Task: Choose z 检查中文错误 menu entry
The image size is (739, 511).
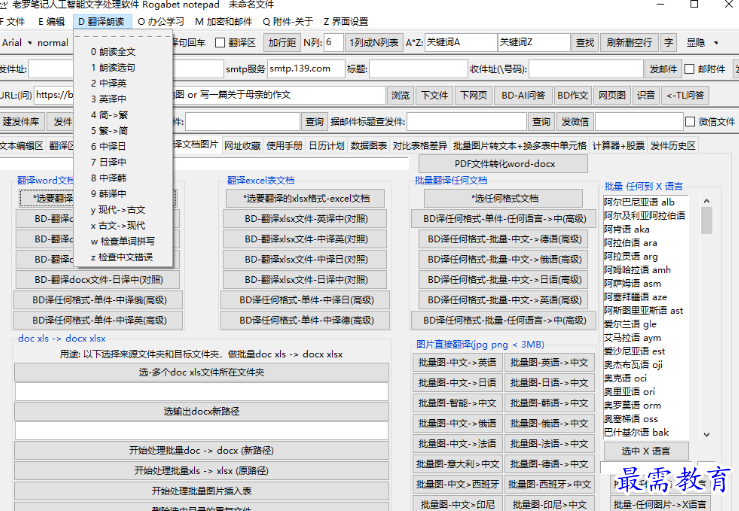Action: click(x=123, y=257)
